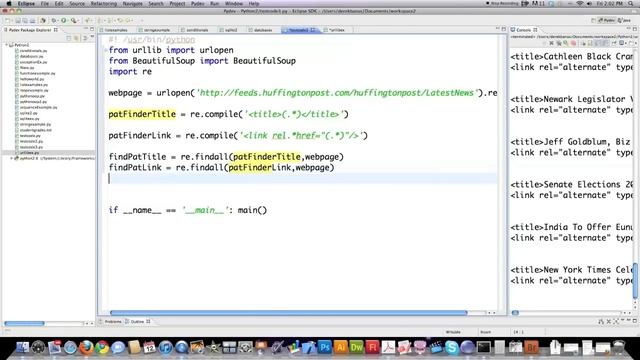640x360 pixels.
Task: Switch to the database editor tab
Action: 260,30
